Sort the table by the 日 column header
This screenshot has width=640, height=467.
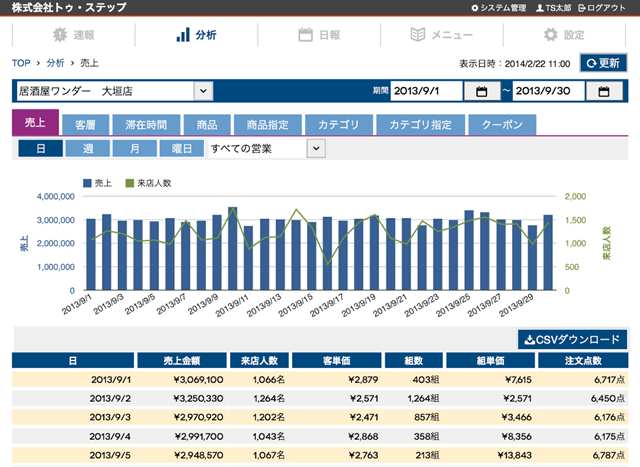70,361
